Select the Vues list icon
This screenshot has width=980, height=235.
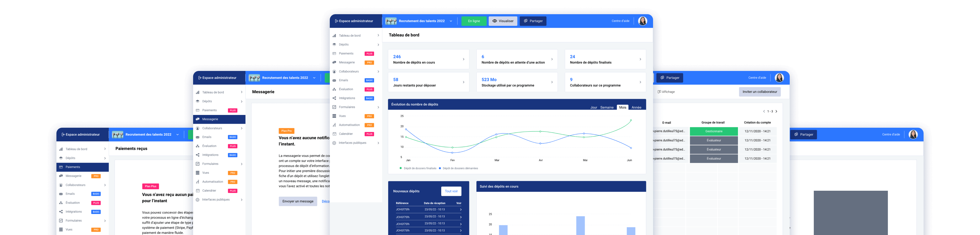tap(334, 116)
